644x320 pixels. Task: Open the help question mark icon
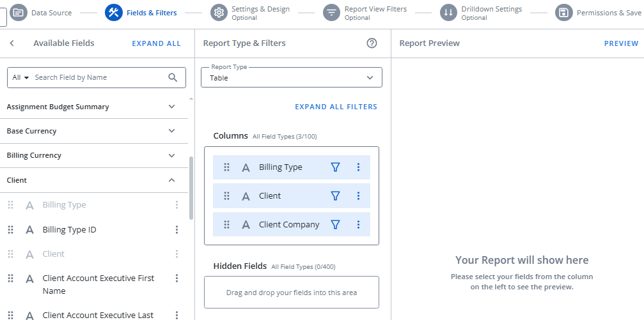[372, 43]
